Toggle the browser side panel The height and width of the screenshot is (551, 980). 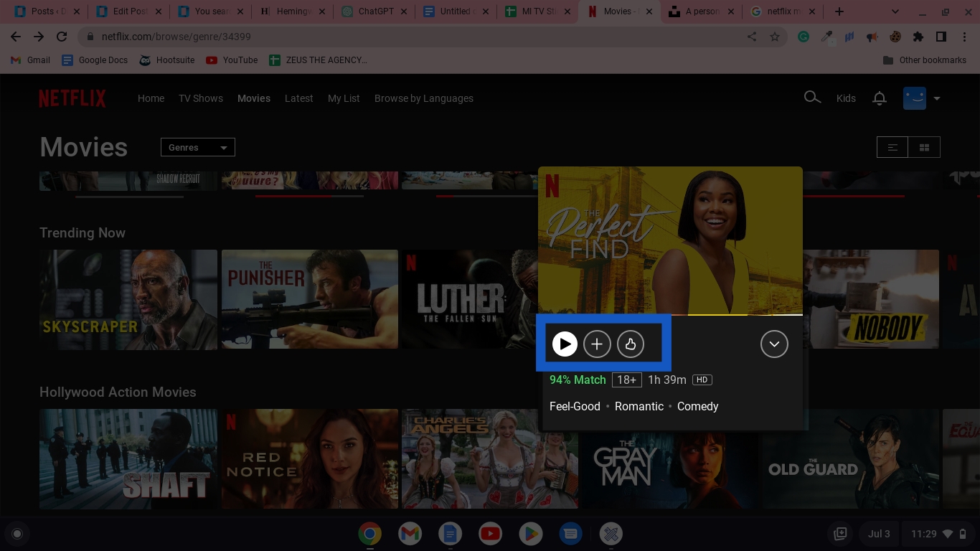941,37
